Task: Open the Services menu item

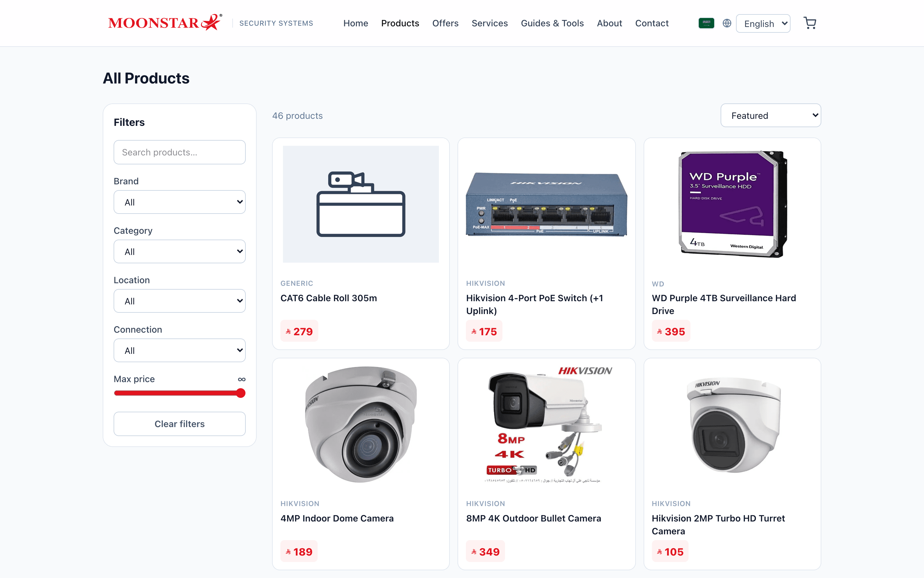Action: click(490, 23)
